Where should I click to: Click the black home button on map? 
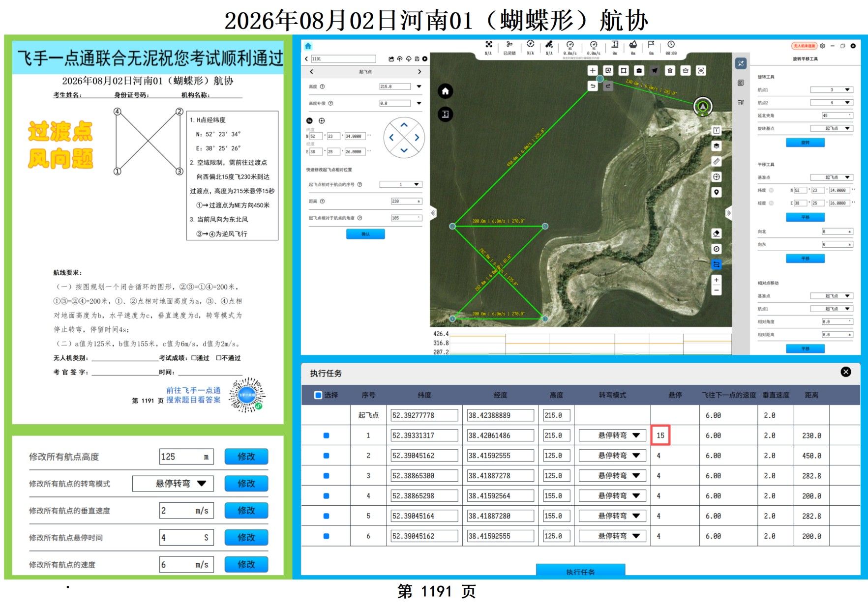click(445, 91)
